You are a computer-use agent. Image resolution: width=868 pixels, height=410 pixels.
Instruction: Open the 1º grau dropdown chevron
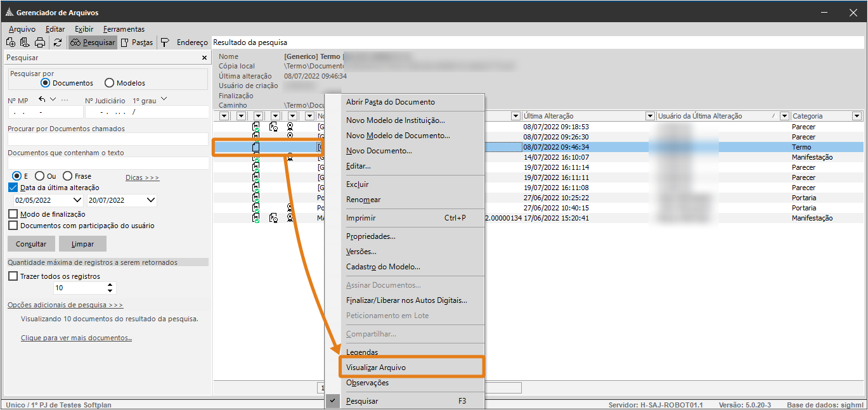tap(164, 99)
